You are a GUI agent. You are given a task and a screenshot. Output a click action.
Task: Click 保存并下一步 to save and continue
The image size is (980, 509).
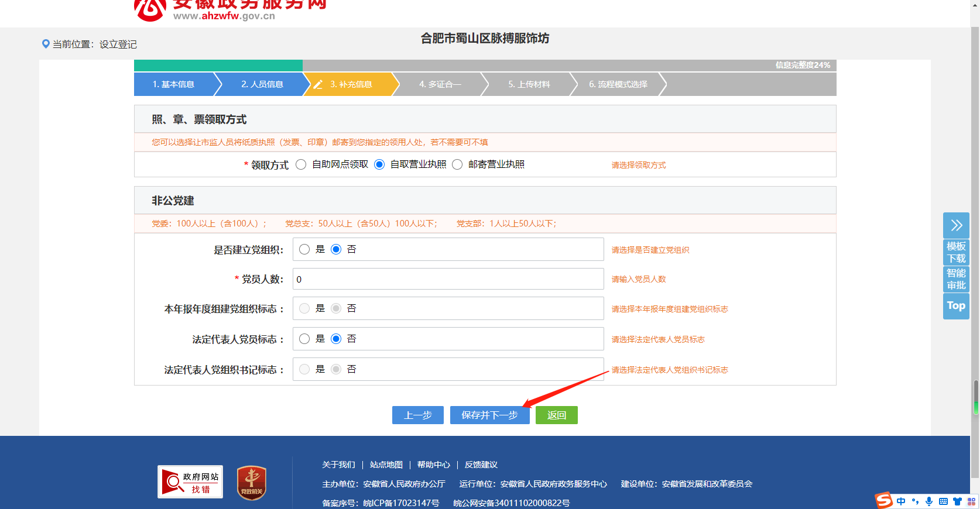(x=490, y=415)
